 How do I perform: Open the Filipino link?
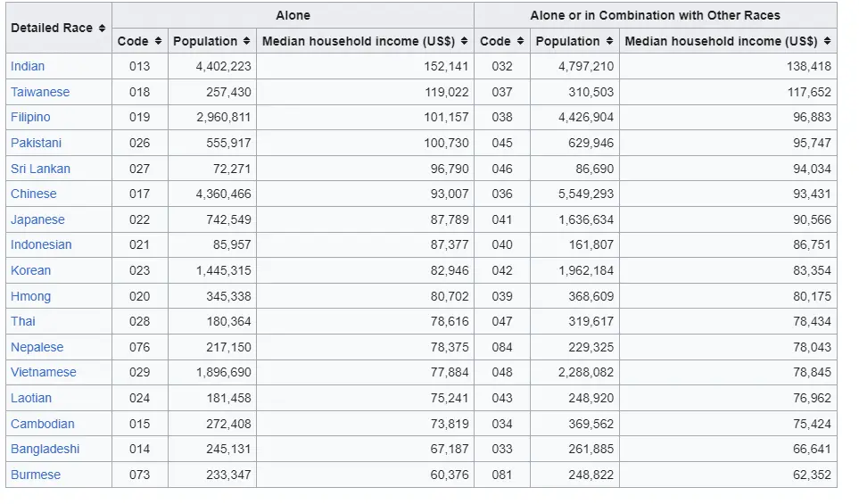[x=30, y=117]
